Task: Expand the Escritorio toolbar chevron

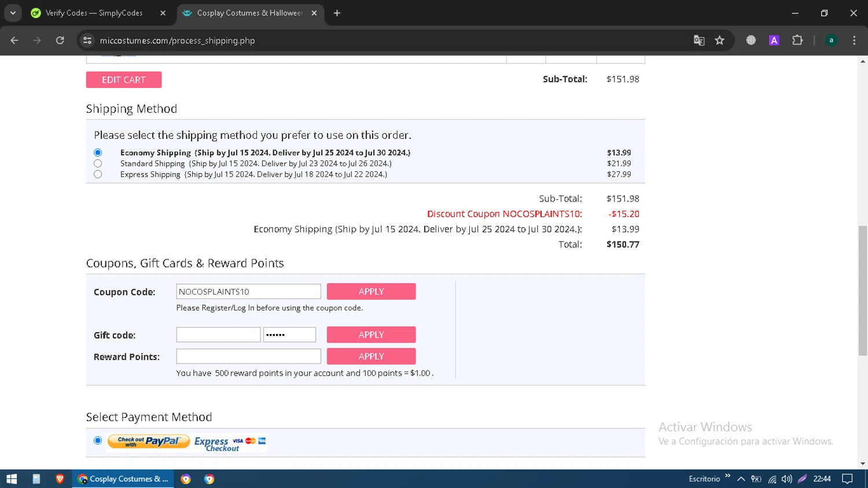Action: (727, 476)
